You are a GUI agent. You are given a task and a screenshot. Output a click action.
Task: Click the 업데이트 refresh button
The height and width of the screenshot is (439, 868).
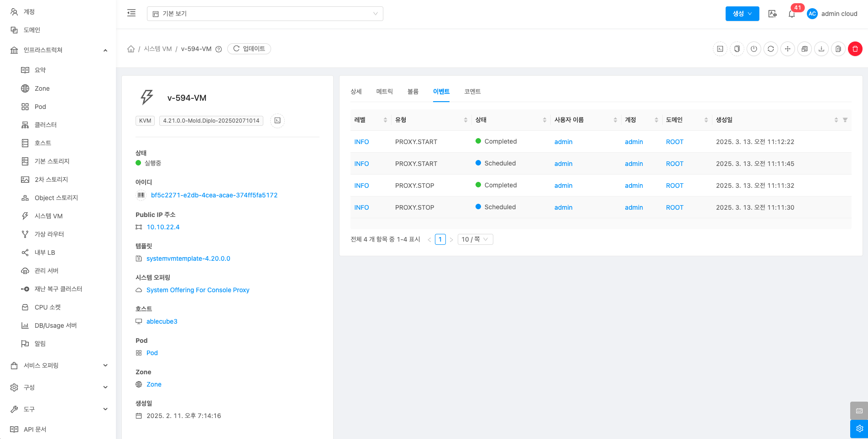click(249, 49)
